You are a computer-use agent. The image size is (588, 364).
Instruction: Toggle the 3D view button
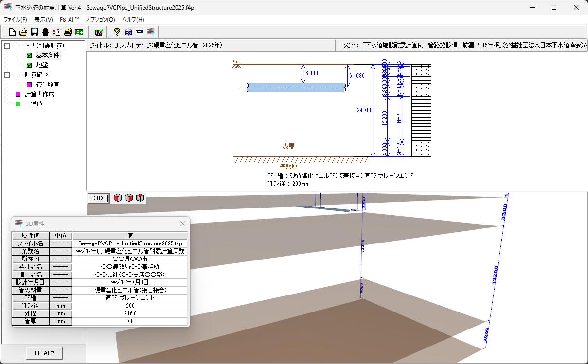pyautogui.click(x=98, y=198)
